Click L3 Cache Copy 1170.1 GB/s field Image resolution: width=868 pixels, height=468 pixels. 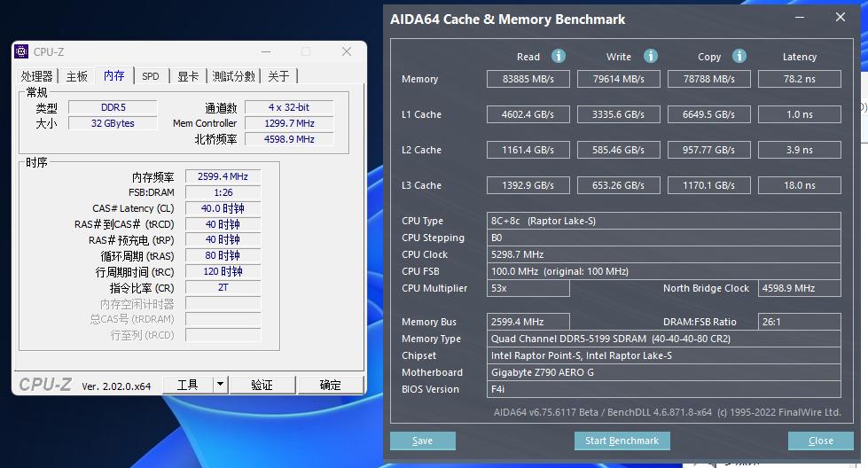coord(709,185)
